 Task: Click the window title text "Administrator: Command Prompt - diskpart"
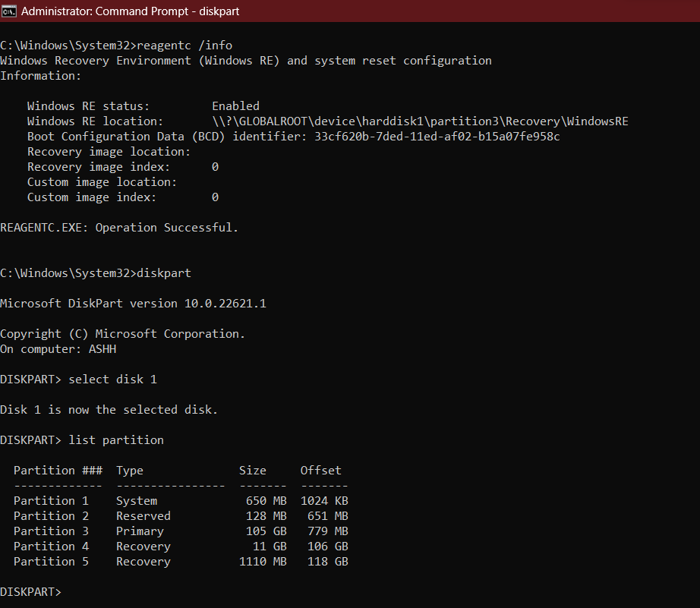click(130, 11)
